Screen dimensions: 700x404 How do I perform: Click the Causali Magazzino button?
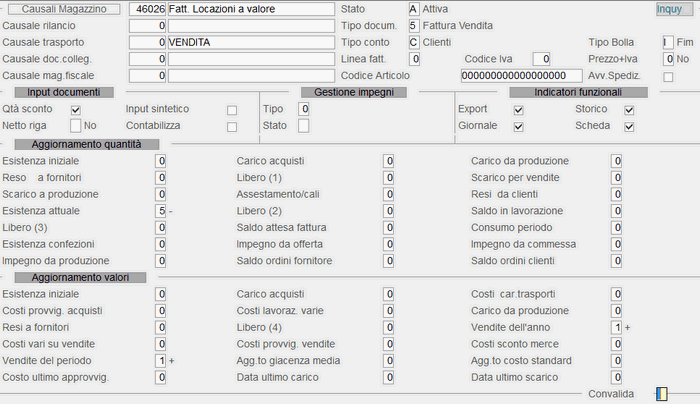tap(64, 9)
